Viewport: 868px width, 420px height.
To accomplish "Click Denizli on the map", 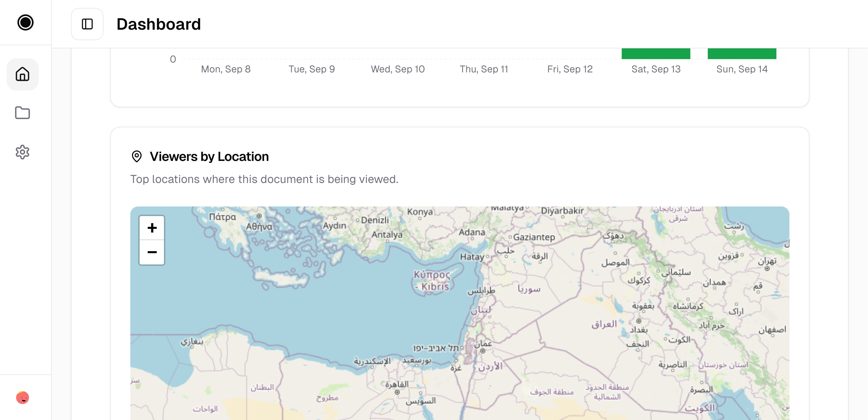I will point(375,220).
